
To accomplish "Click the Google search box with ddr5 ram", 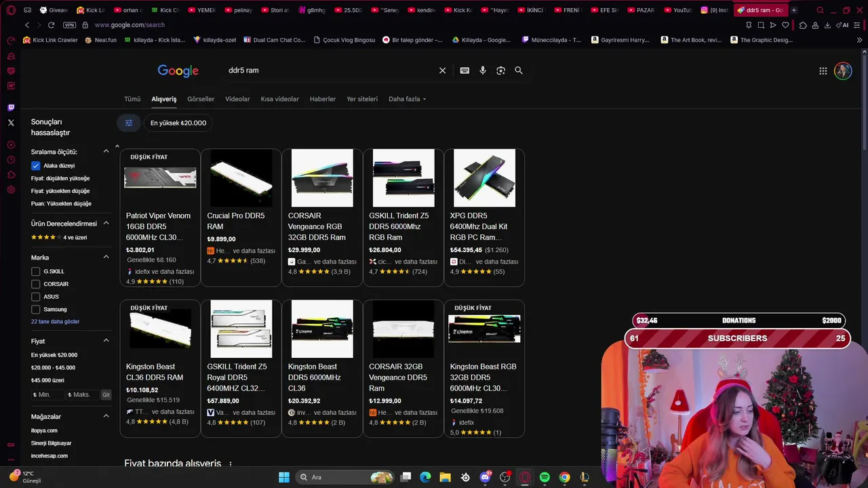I will [331, 70].
